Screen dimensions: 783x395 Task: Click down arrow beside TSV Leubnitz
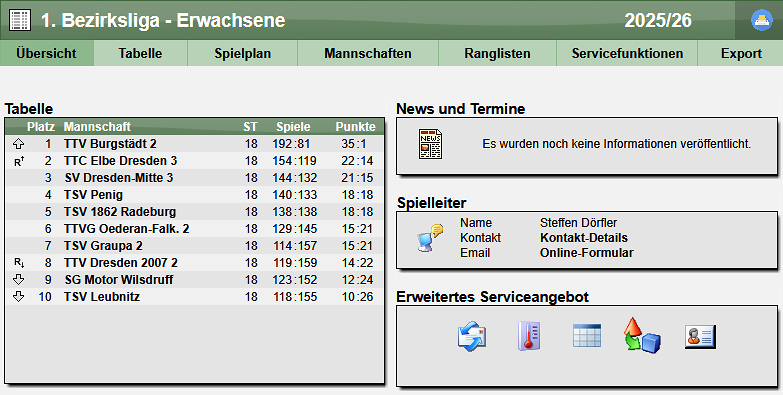[x=18, y=297]
